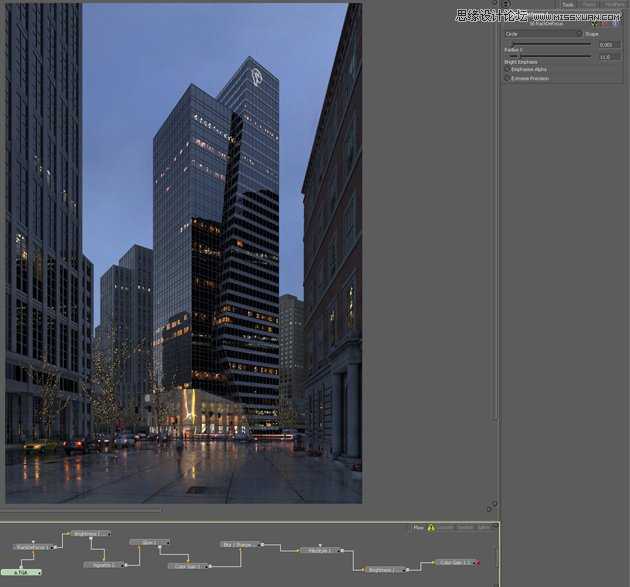Click the horizontal scrollbar below the viewer
The image size is (630, 587).
pos(80,511)
